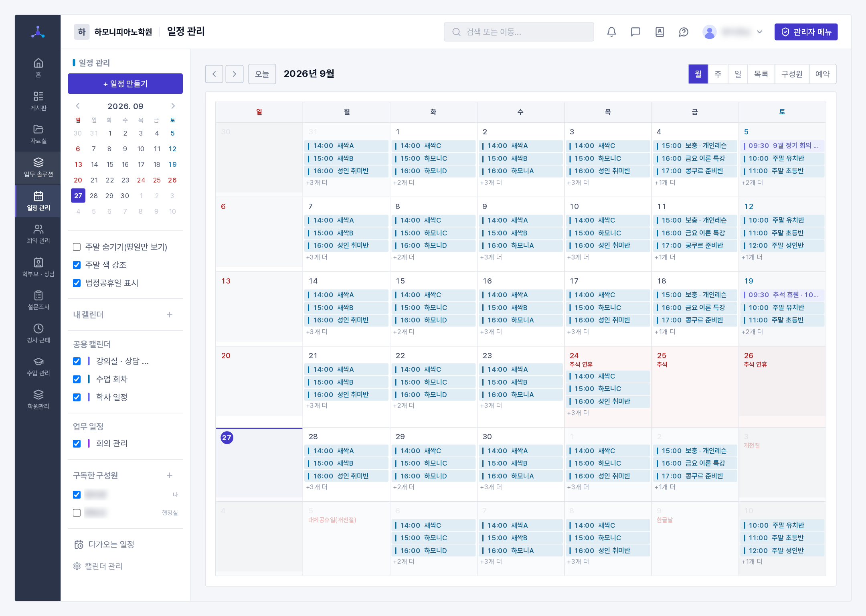Open the 업무 솔루션 sidebar icon
866x616 pixels.
click(x=38, y=167)
